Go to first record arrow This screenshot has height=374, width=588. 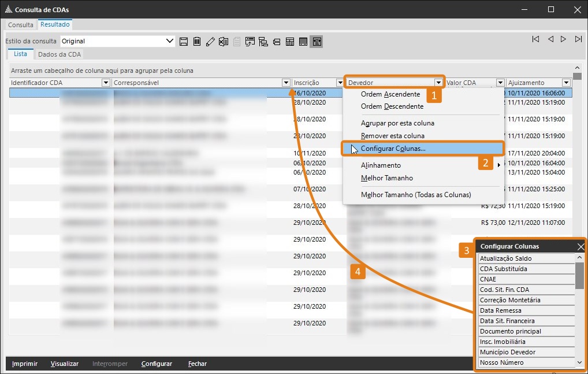[x=536, y=39]
